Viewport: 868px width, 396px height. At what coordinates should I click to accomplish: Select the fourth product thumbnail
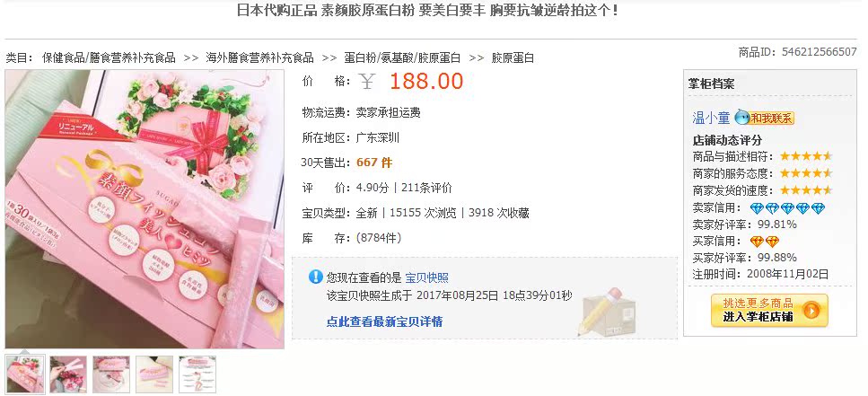tap(154, 374)
